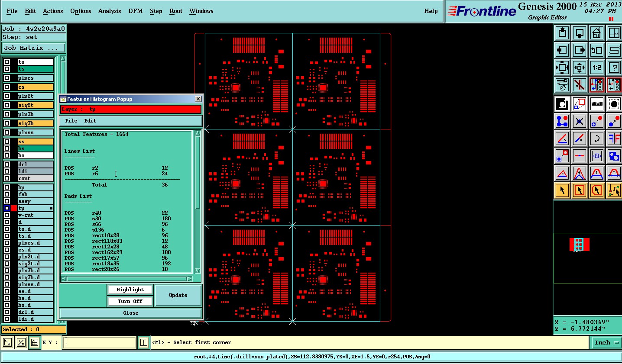Click the Highlight button

130,290
